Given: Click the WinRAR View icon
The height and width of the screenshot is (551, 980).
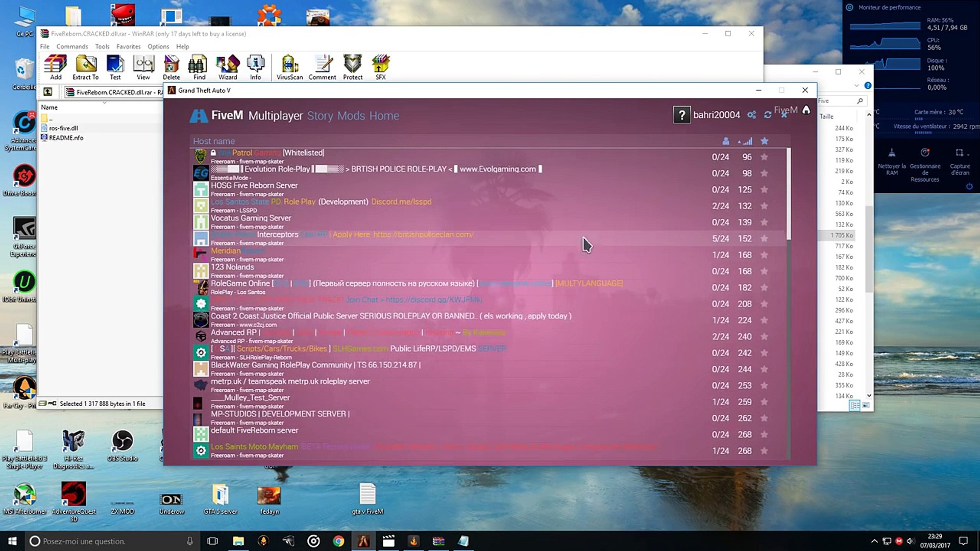Looking at the screenshot, I should tap(143, 67).
